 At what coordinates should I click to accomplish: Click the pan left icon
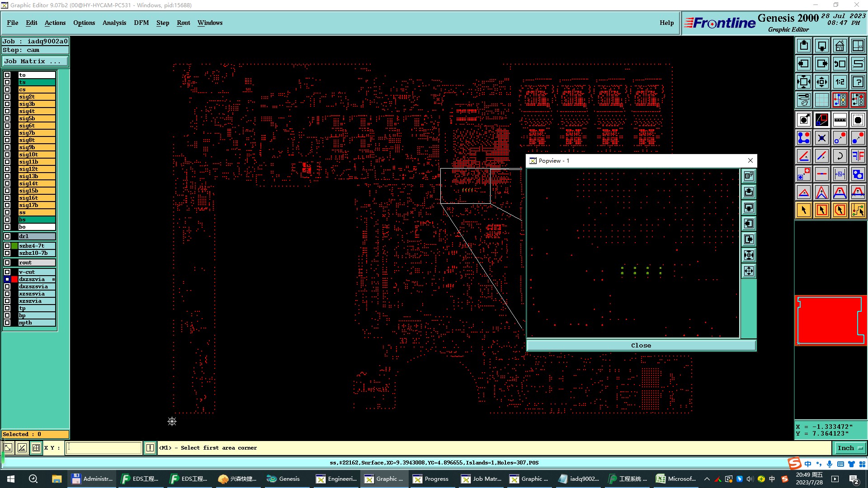click(x=803, y=64)
